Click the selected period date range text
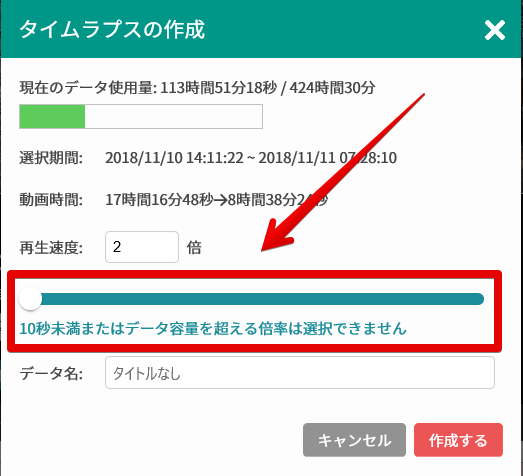The height and width of the screenshot is (476, 523). pos(251,158)
